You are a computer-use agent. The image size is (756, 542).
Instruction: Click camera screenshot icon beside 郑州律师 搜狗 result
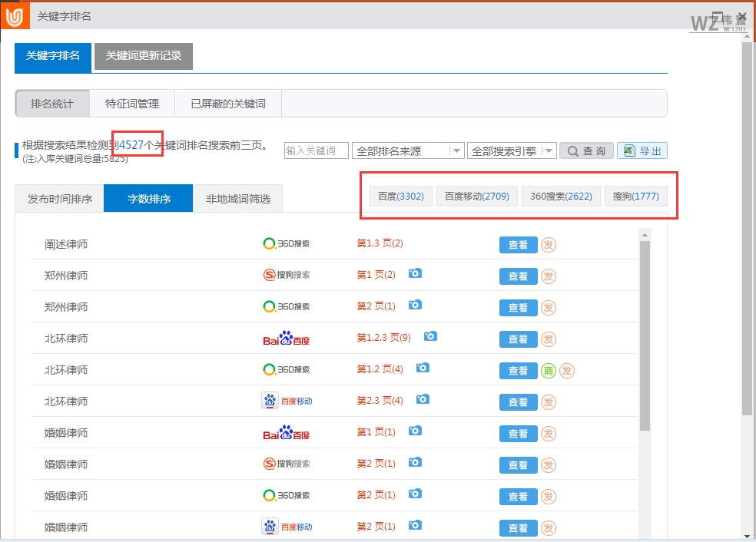[x=415, y=274]
